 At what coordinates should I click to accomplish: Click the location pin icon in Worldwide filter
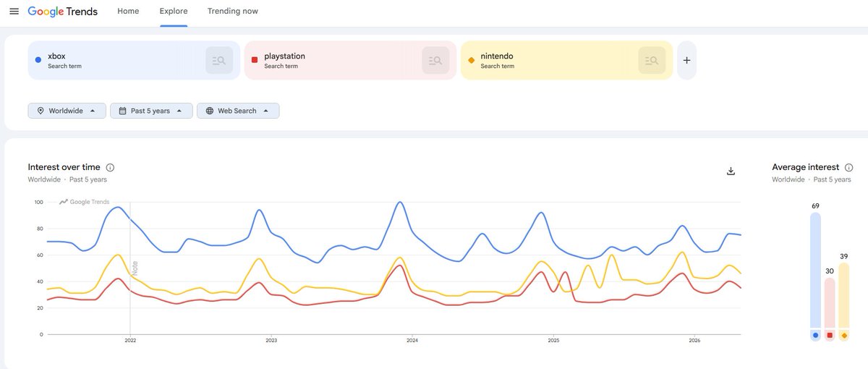point(40,111)
